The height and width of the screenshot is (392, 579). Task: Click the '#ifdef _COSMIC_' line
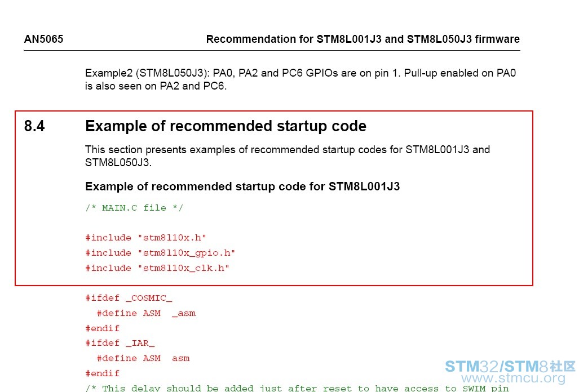click(129, 298)
